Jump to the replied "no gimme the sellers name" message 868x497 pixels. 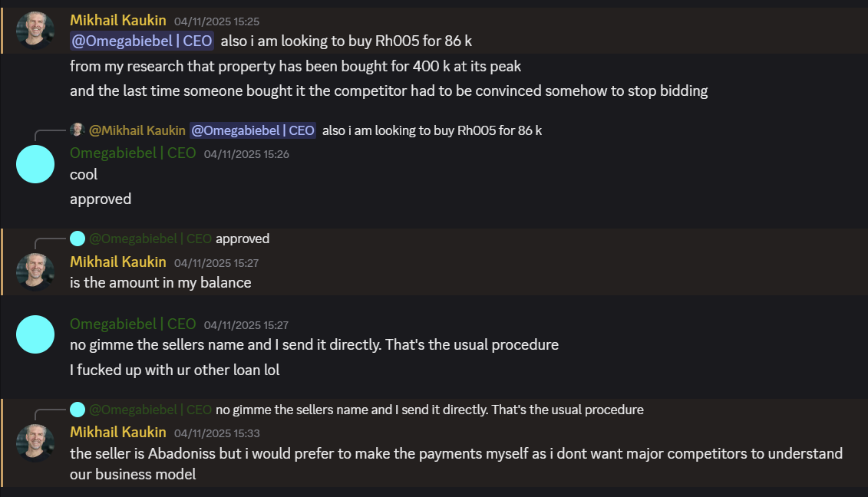[x=429, y=410]
